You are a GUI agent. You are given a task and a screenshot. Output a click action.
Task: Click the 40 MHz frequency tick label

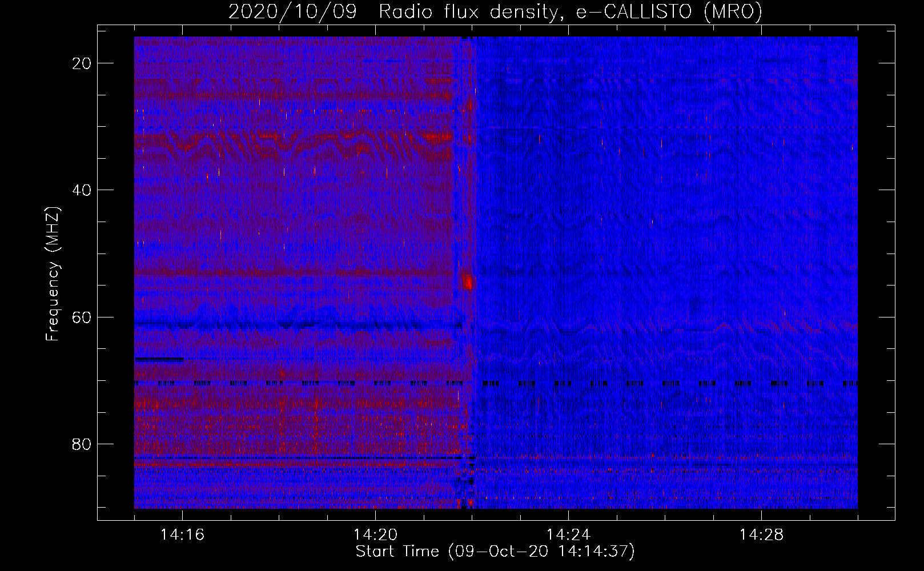click(x=82, y=190)
